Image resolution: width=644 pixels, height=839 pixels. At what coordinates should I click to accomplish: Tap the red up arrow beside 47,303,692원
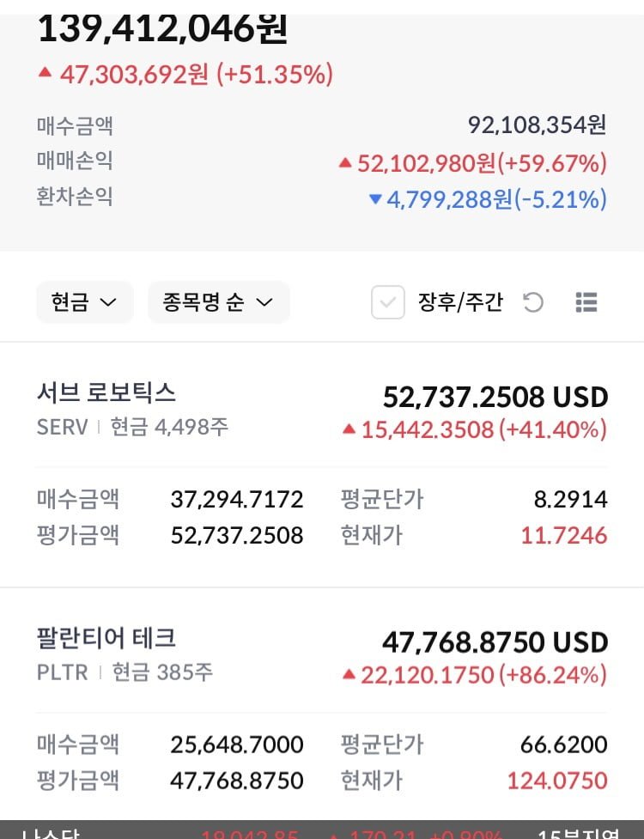(45, 72)
